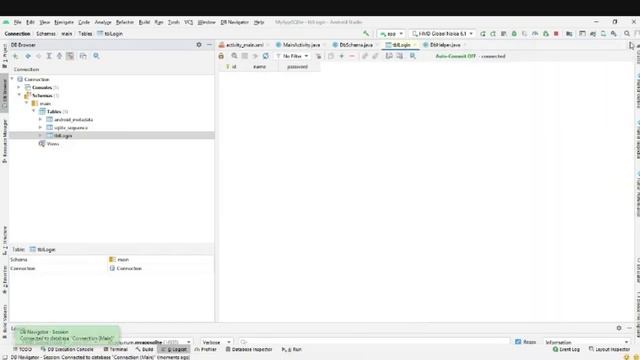Expand android_metadata table node
The height and width of the screenshot is (360, 640).
click(40, 119)
